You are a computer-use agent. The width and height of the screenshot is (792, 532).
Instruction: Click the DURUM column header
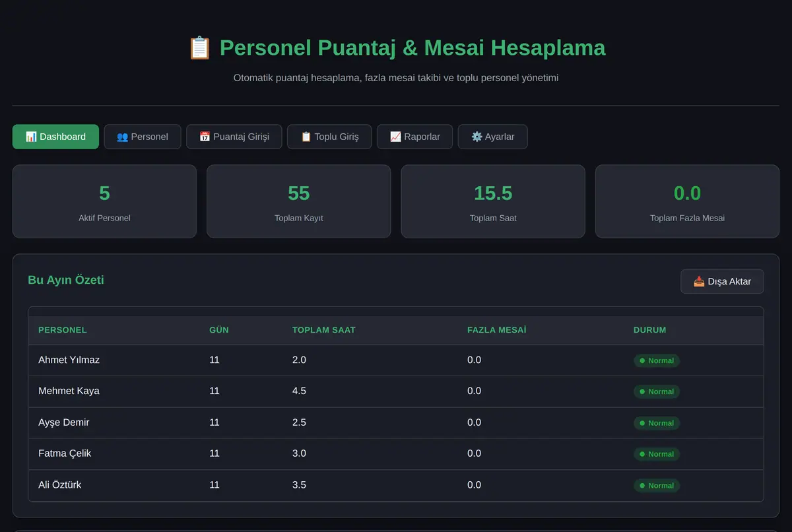650,330
